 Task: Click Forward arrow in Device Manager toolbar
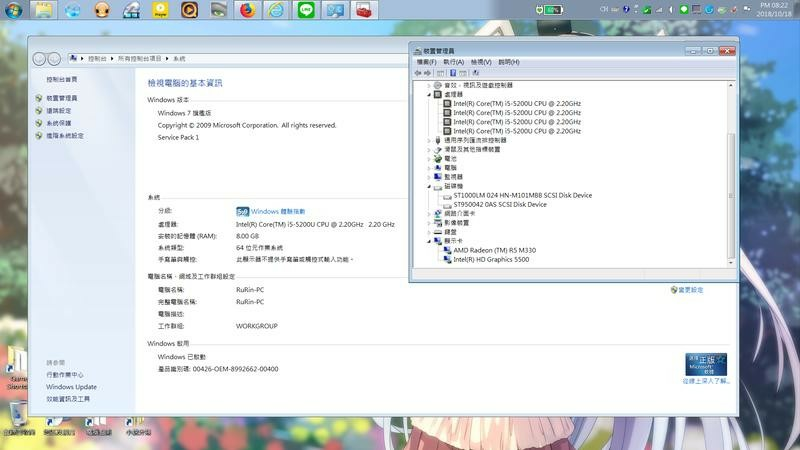click(428, 73)
